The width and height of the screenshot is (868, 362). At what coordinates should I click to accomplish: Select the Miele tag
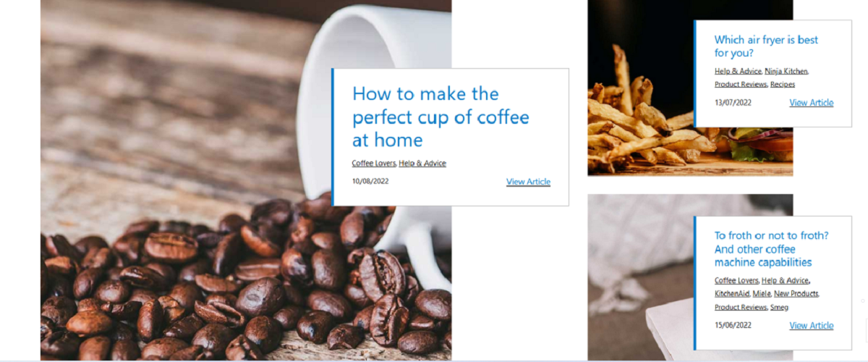[761, 293]
